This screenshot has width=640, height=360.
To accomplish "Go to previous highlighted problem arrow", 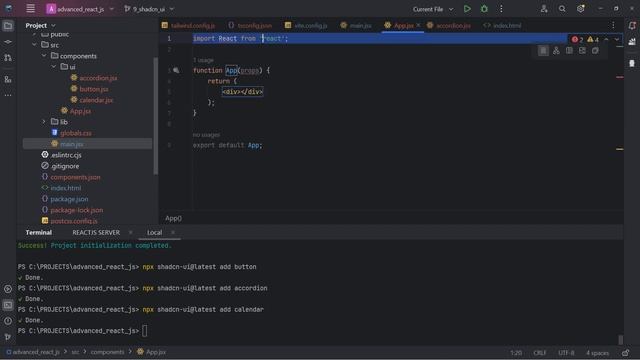I will pos(606,40).
